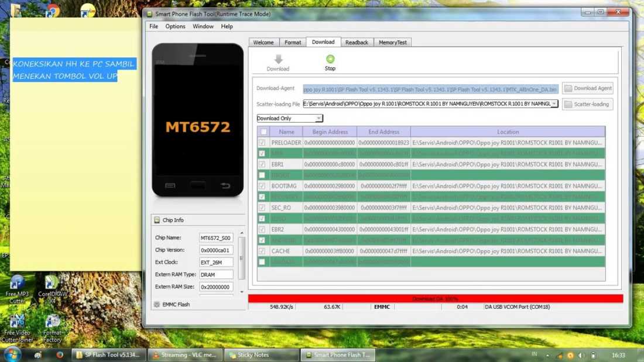Open the Help menu

click(227, 26)
